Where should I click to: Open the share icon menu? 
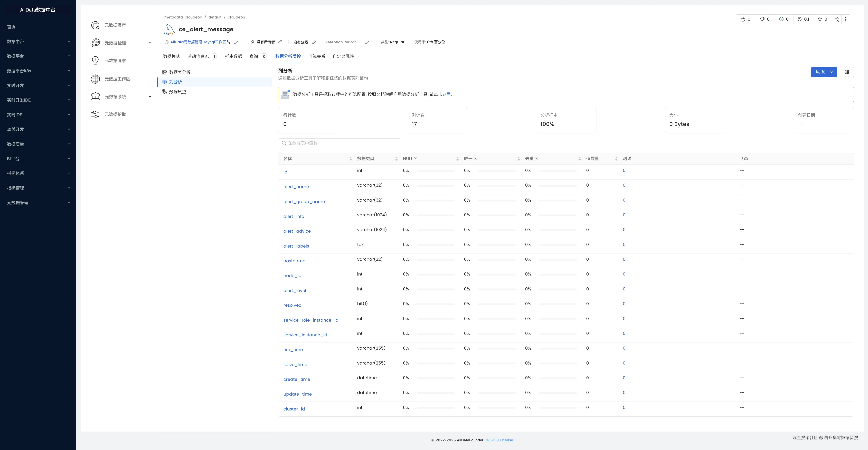pos(837,19)
